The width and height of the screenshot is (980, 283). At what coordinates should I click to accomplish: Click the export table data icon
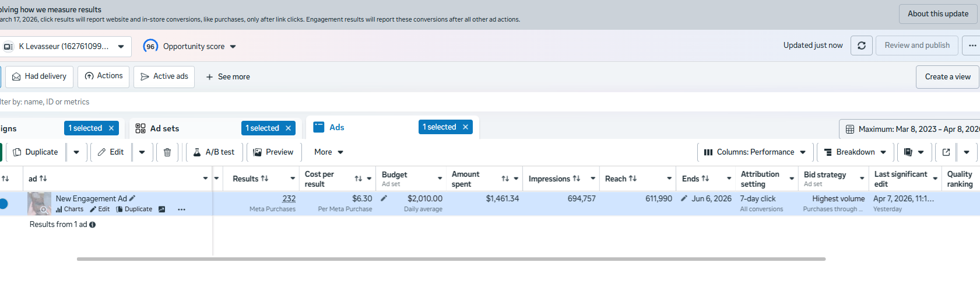pos(946,152)
